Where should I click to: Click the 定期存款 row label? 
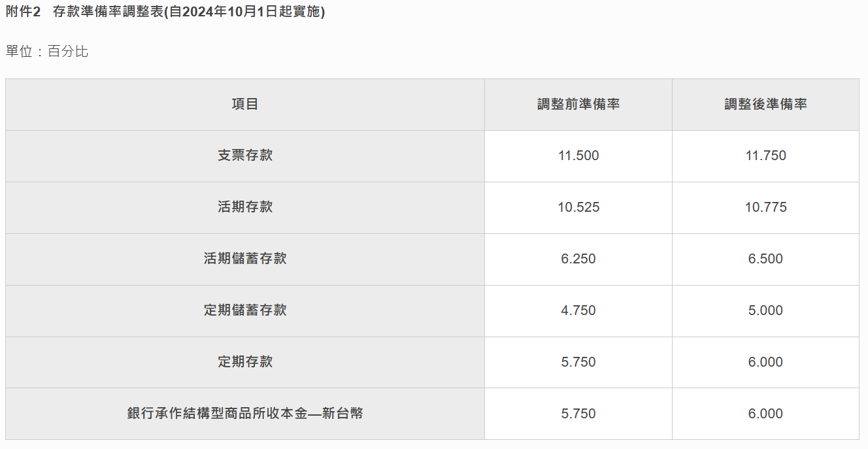point(245,362)
